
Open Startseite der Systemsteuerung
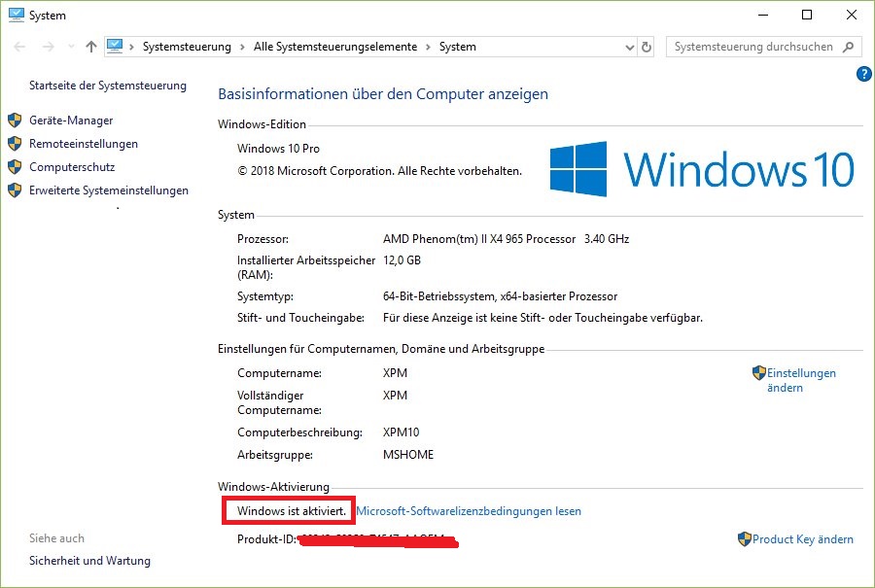(108, 86)
